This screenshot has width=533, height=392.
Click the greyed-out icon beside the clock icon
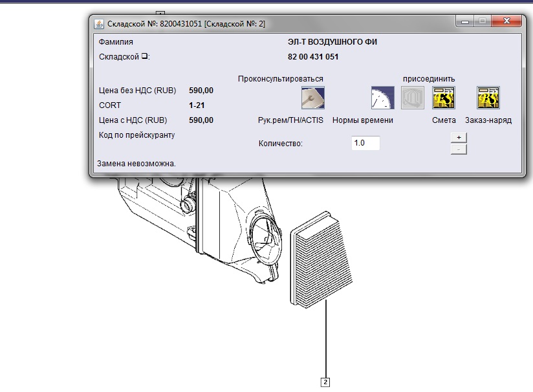tap(413, 98)
